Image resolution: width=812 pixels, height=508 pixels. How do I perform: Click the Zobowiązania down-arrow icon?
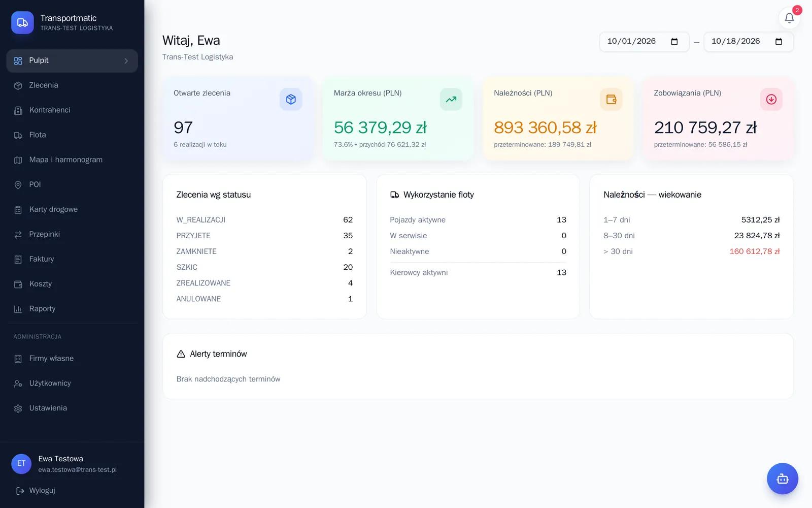pyautogui.click(x=771, y=99)
